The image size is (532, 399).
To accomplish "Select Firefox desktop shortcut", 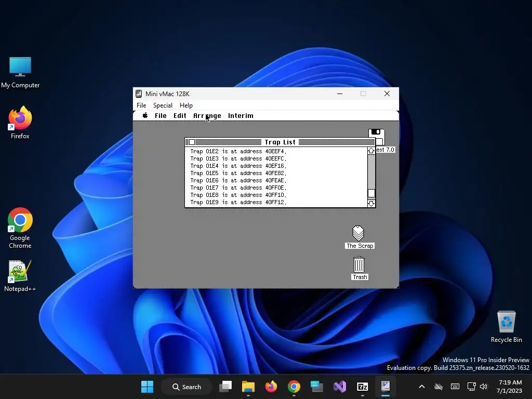I will [20, 122].
